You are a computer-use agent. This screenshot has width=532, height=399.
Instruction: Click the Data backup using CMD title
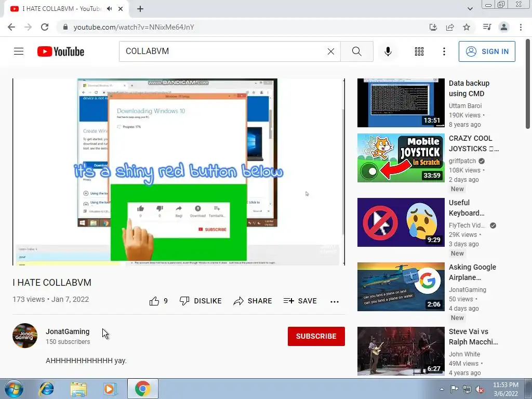click(469, 88)
